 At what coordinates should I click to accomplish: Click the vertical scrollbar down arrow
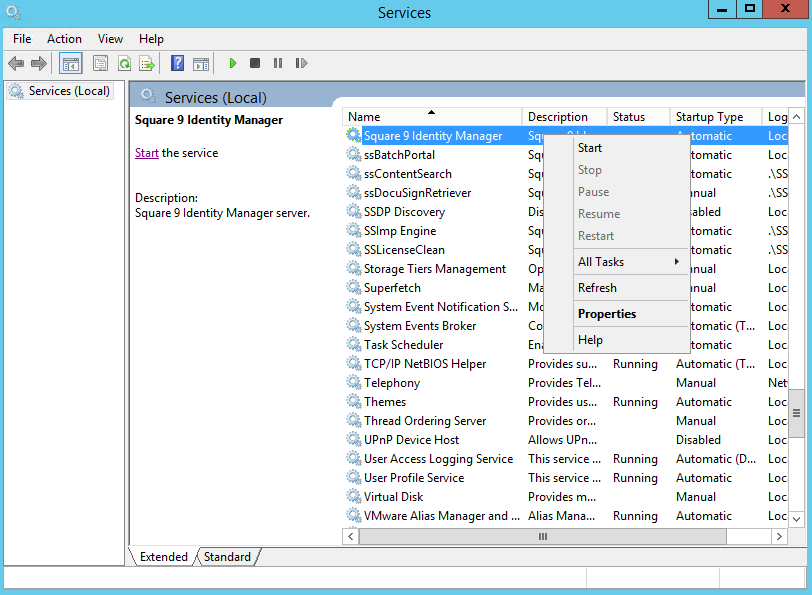pyautogui.click(x=797, y=519)
